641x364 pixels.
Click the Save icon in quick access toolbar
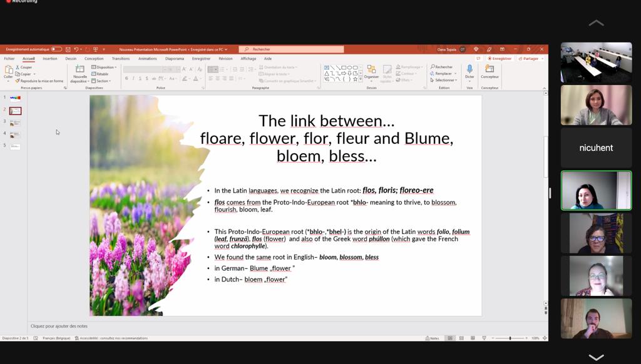(68, 49)
